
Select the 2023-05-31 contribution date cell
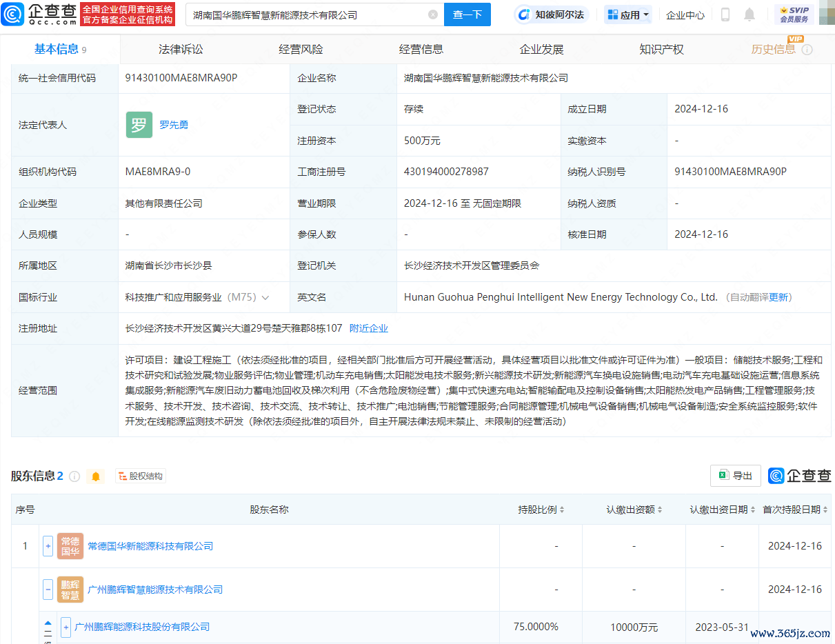click(x=722, y=627)
